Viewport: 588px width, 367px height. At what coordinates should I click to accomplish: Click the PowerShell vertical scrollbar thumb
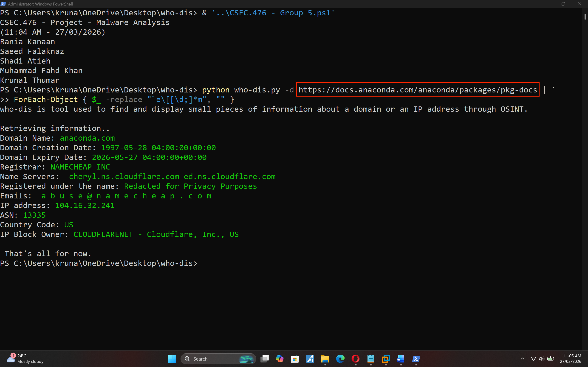[x=585, y=17]
